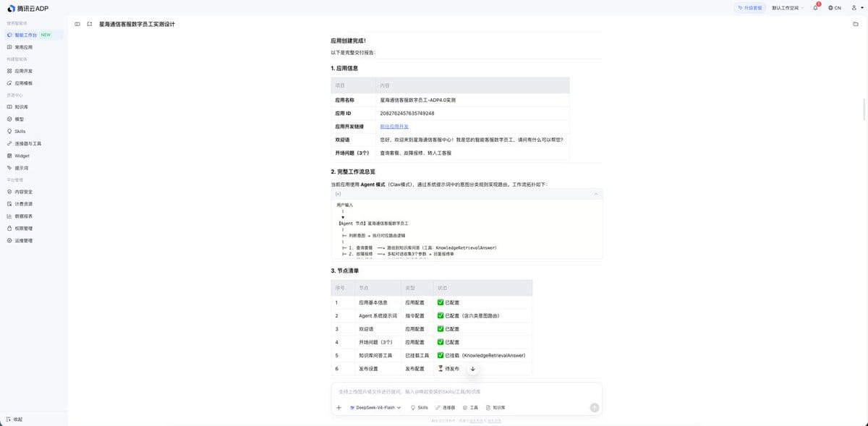
Task: Click the title 星海通信客服数字员工实测设计
Action: click(137, 24)
